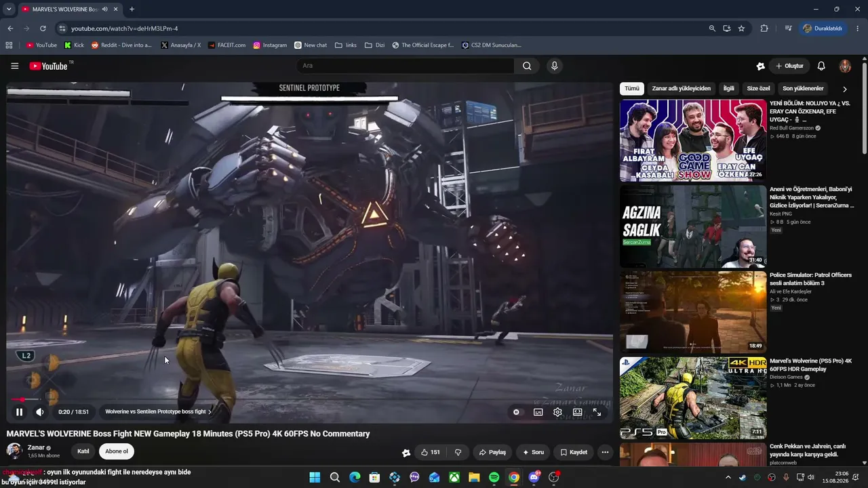868x488 pixels.
Task: Show hidden system tray icons
Action: tap(728, 477)
